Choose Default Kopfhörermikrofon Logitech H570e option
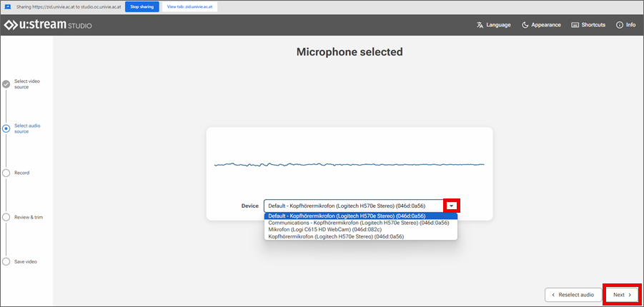644x307 pixels. click(347, 216)
